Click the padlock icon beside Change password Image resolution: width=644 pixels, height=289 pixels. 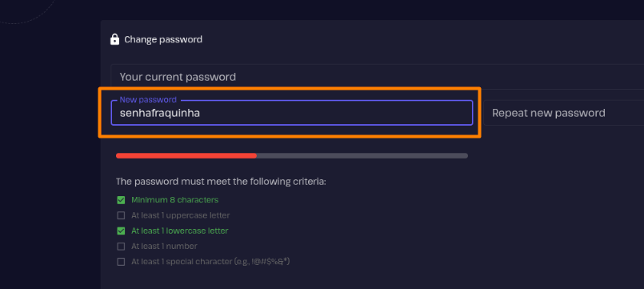coord(114,39)
